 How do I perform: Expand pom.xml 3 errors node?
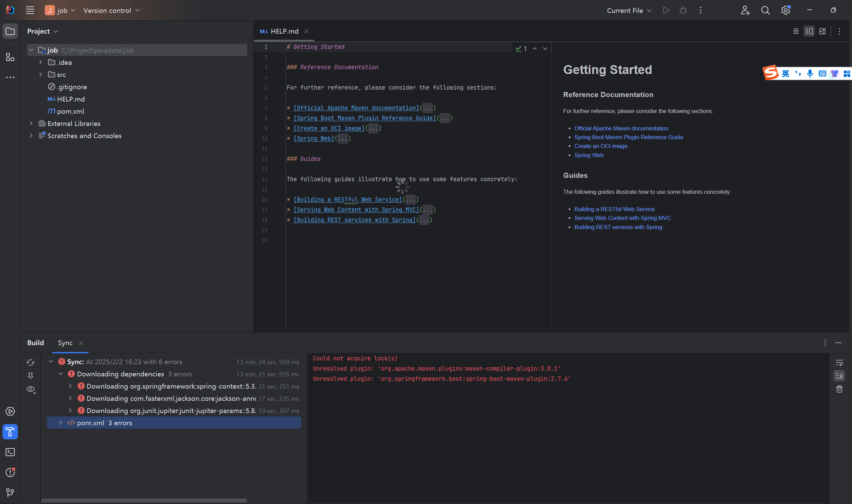pyautogui.click(x=61, y=423)
